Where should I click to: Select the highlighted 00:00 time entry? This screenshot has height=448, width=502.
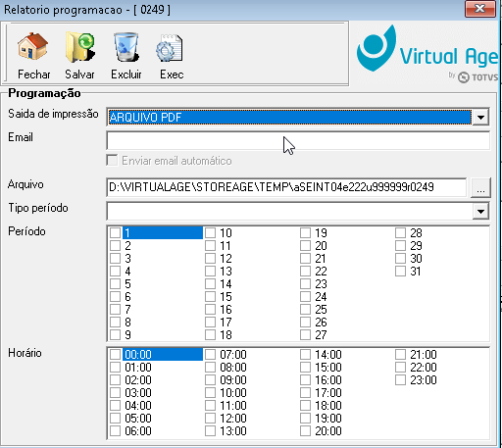click(163, 355)
